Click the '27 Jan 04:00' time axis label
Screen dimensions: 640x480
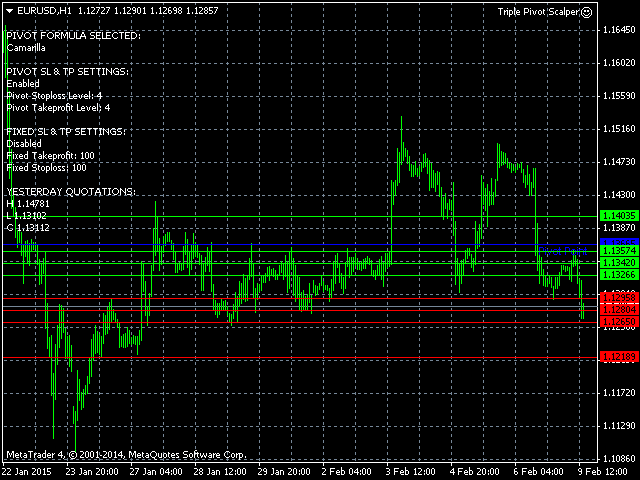click(x=156, y=472)
